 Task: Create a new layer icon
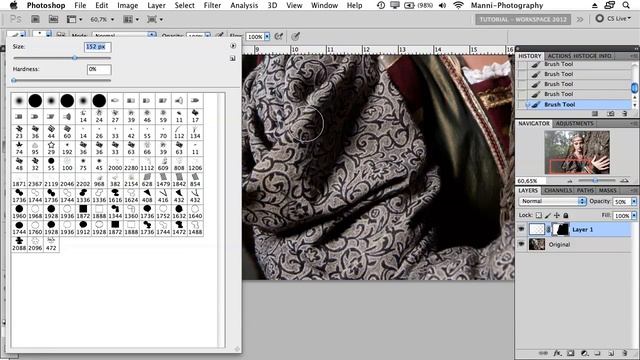click(x=611, y=353)
